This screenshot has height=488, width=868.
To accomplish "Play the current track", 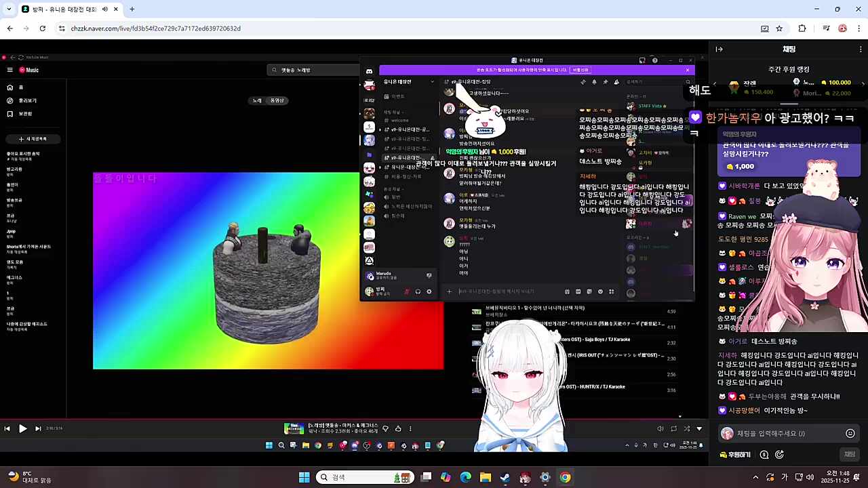I will [x=22, y=428].
